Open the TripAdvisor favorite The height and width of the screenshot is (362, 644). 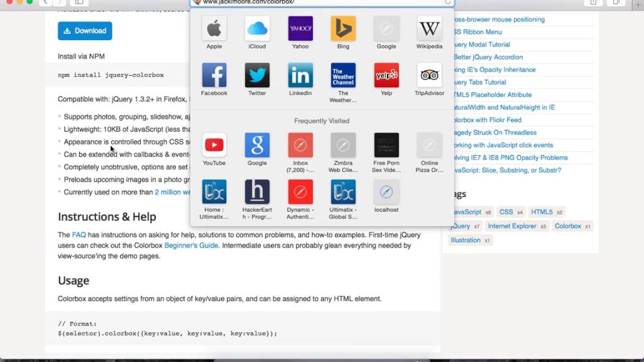click(x=429, y=75)
